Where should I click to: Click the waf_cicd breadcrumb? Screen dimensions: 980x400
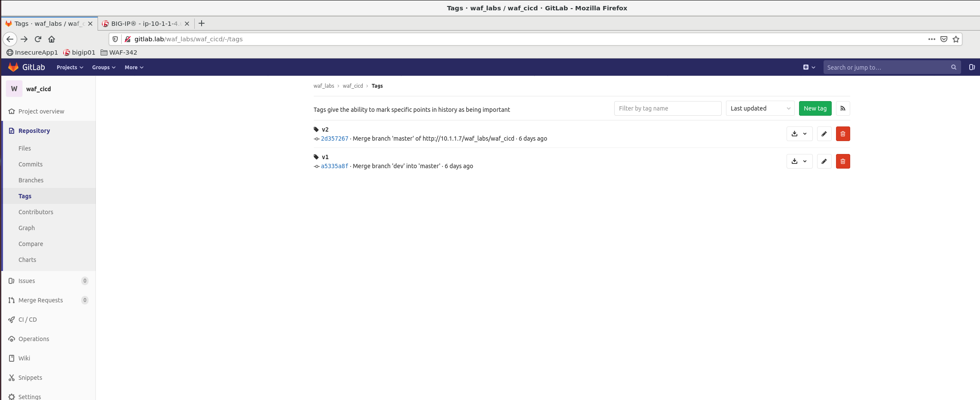(353, 86)
